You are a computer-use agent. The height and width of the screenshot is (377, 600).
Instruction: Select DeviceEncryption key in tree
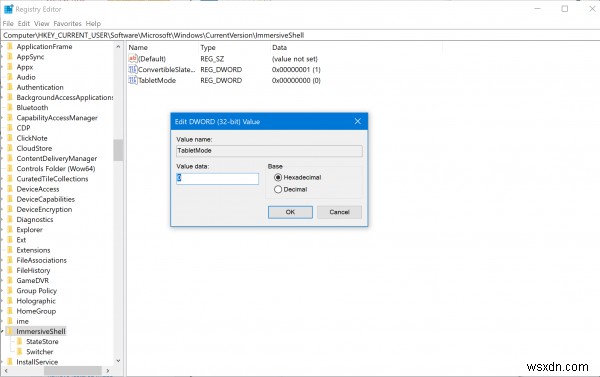click(44, 209)
